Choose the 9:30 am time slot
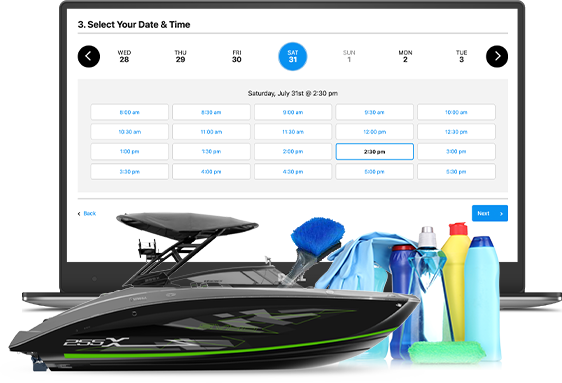Viewport: 562px width, 383px height. pyautogui.click(x=375, y=112)
